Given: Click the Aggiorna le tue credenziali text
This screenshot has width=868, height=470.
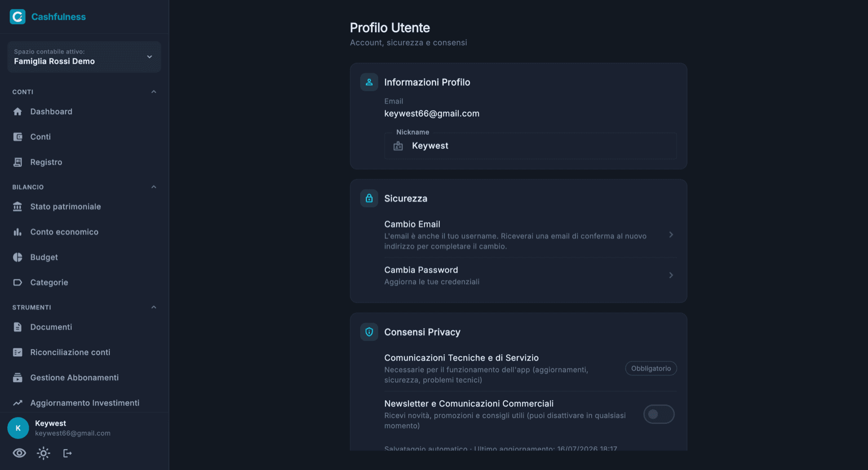Looking at the screenshot, I should 432,282.
